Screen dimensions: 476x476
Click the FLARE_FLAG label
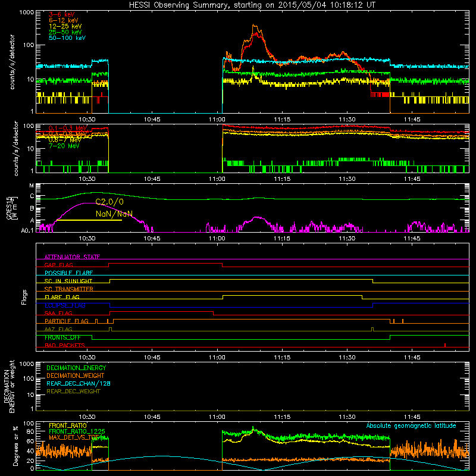pos(62,297)
